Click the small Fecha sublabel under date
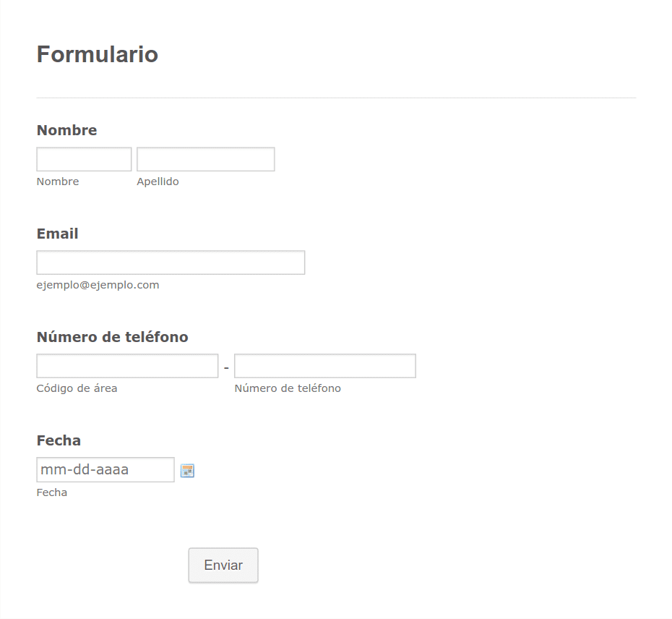The image size is (672, 619). [52, 492]
